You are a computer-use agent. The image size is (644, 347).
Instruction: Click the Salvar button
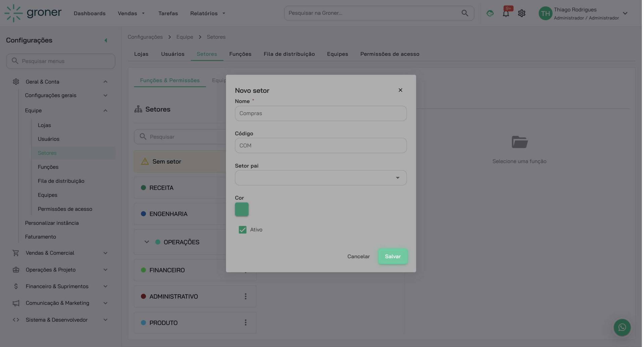pos(392,256)
